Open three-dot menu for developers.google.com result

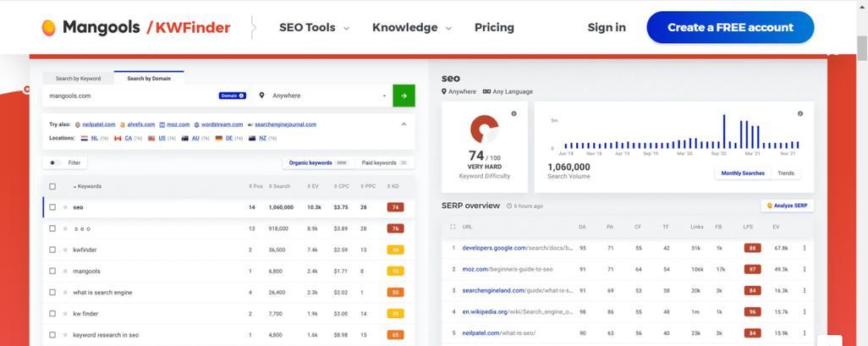(805, 248)
